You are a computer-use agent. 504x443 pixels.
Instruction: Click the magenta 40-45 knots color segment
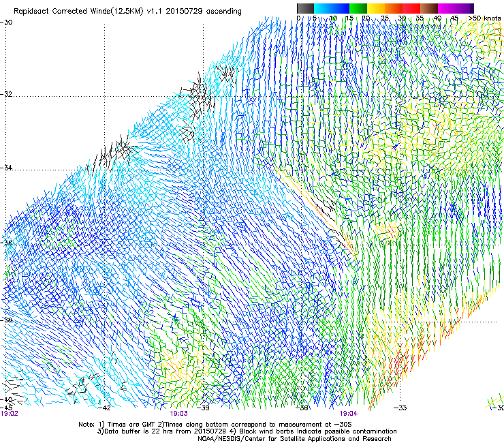click(x=447, y=8)
